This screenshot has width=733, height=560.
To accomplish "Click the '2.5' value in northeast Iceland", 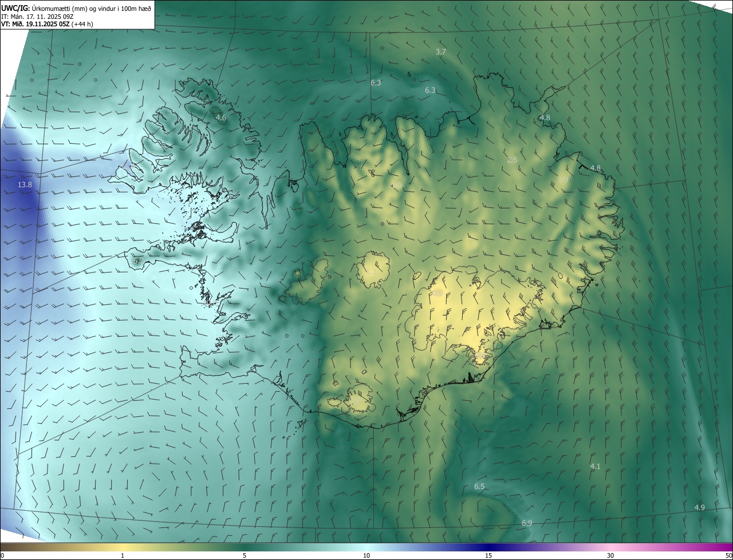I will tap(512, 160).
